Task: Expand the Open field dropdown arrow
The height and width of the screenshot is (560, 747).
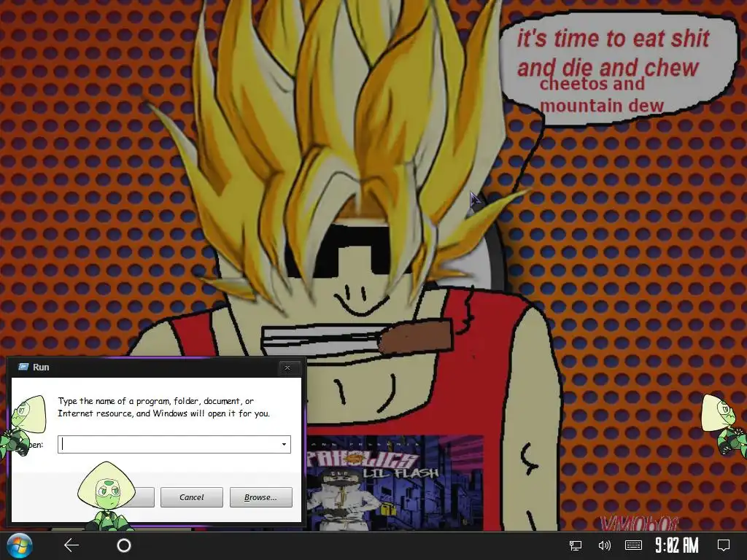Action: pos(284,444)
